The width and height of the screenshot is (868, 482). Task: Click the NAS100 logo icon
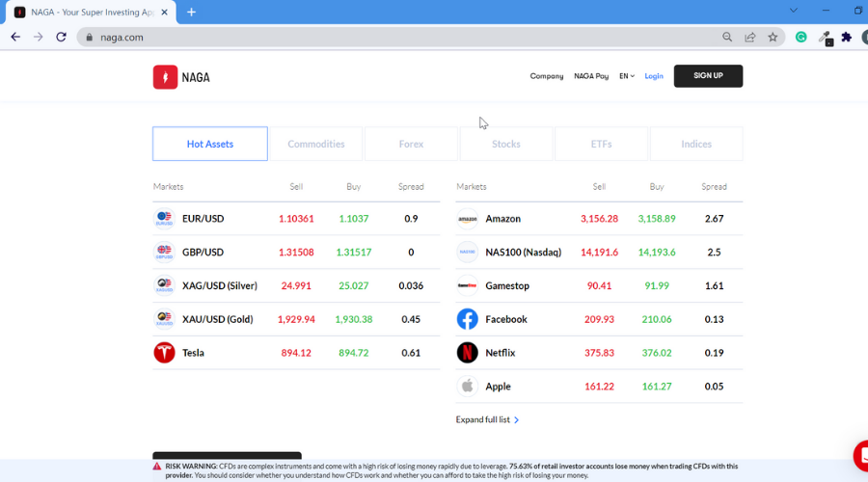[467, 252]
